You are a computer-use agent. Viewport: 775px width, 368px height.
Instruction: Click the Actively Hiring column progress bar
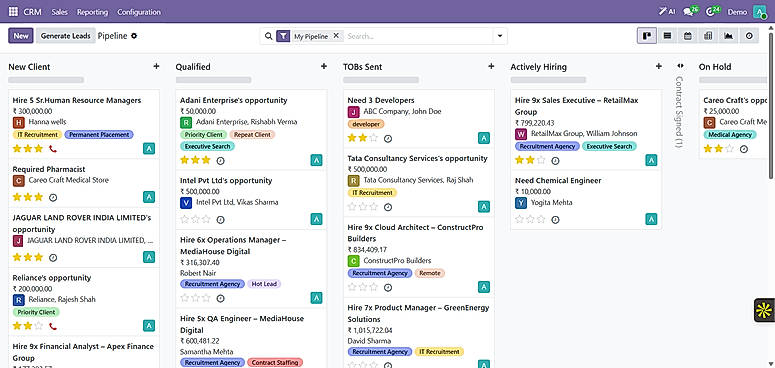tap(548, 80)
